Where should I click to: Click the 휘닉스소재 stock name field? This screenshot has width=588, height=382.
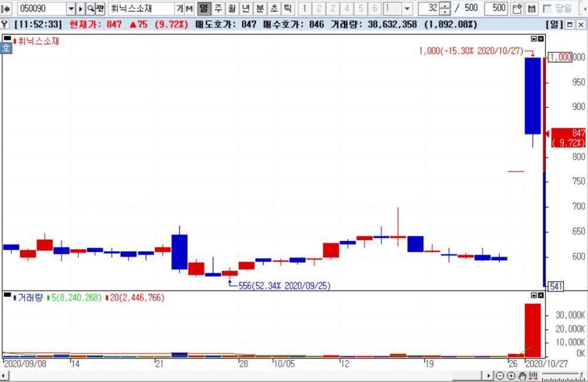141,8
